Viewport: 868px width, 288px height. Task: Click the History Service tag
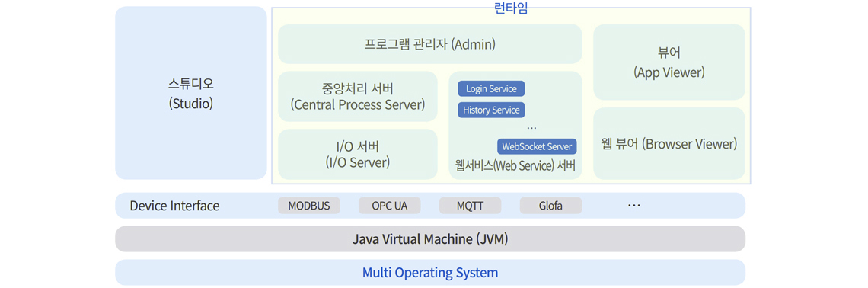[x=491, y=110]
